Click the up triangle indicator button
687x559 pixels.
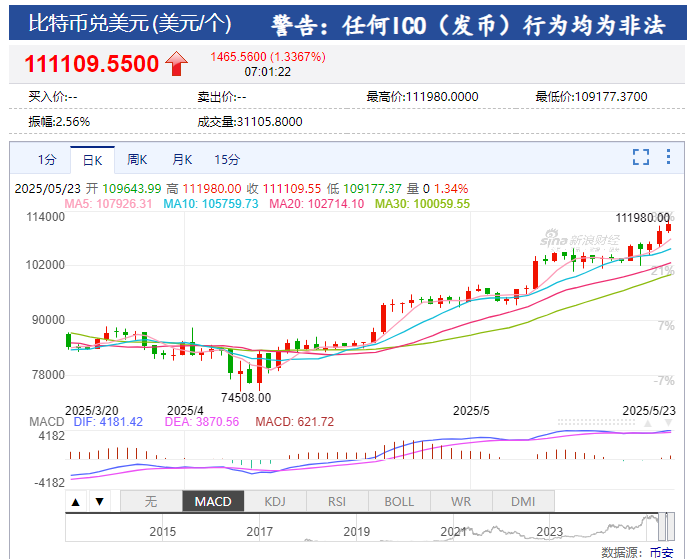(x=75, y=501)
